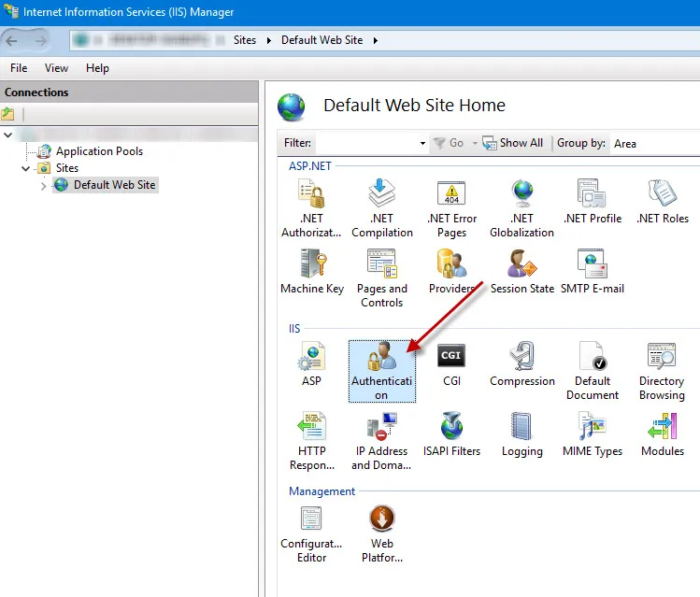Open Compression settings
The image size is (700, 597).
522,364
